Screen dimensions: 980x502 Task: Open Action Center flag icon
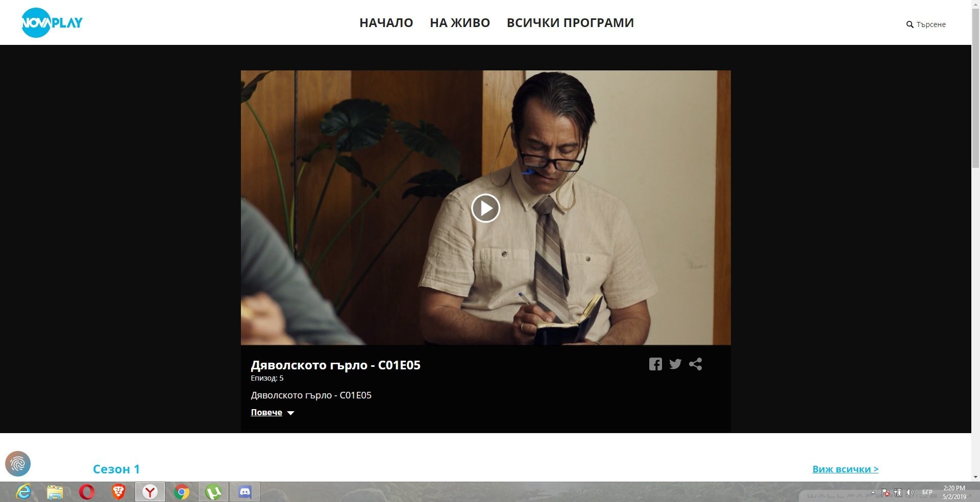886,492
